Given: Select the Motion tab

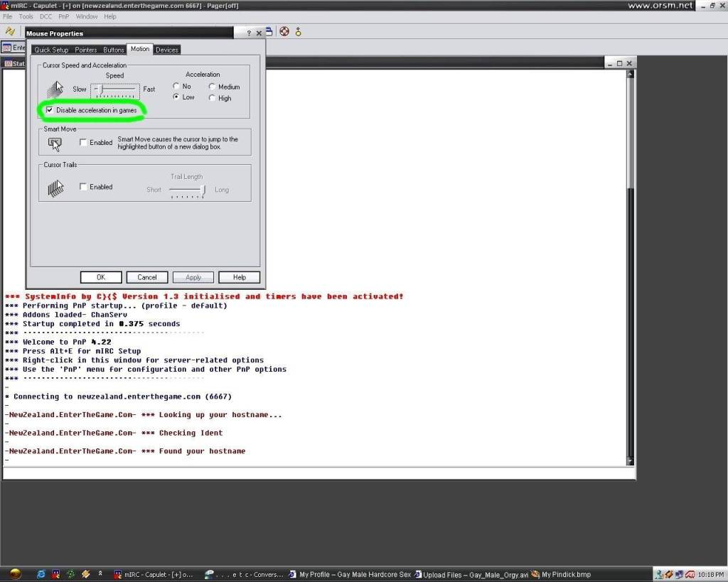Looking at the screenshot, I should coord(140,49).
